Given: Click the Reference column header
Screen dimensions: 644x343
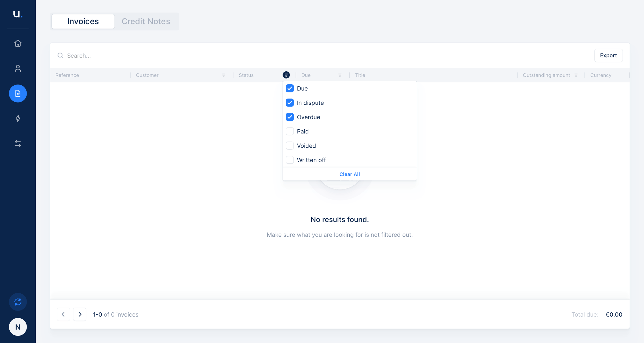Looking at the screenshot, I should (x=67, y=75).
